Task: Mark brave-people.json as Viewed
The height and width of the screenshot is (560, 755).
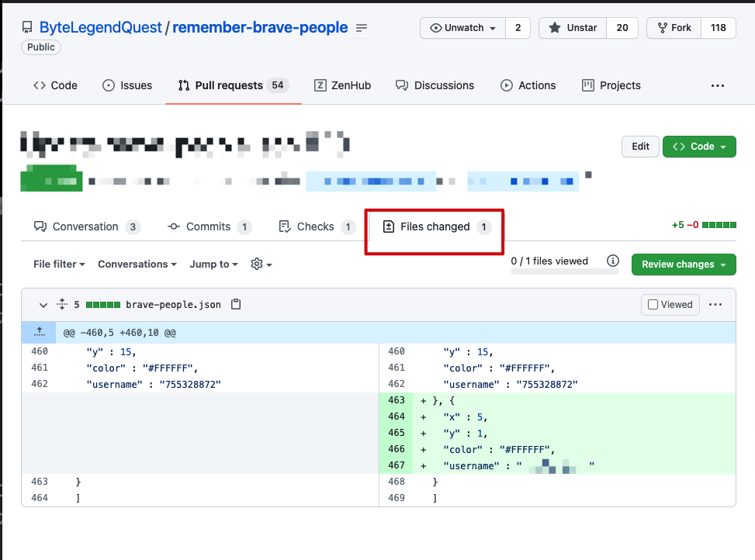Action: pos(670,305)
